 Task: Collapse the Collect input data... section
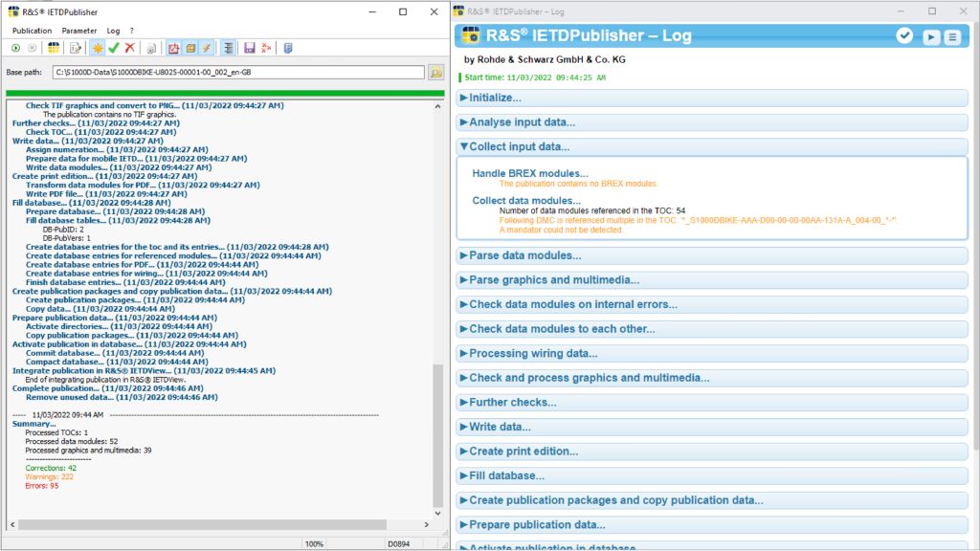click(712, 146)
